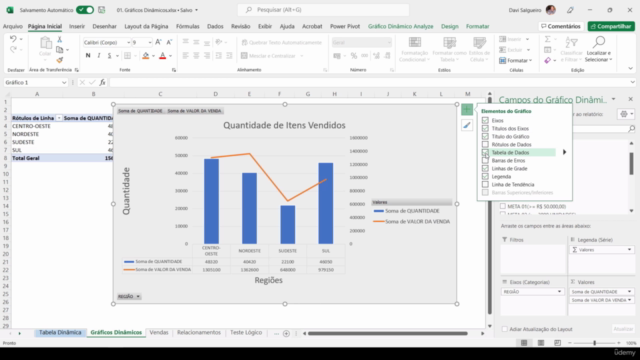The width and height of the screenshot is (640, 360).
Task: Open the Inserir ribbon tab
Action: point(77,26)
